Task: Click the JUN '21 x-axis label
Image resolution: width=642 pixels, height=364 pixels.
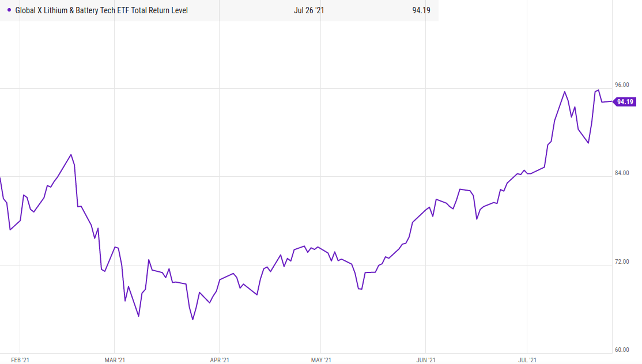Action: (x=426, y=360)
